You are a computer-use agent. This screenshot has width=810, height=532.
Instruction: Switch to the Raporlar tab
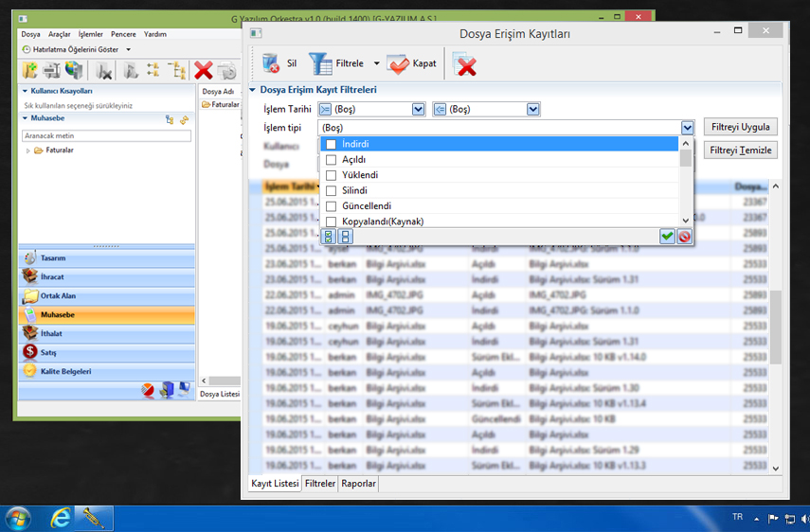(x=359, y=484)
